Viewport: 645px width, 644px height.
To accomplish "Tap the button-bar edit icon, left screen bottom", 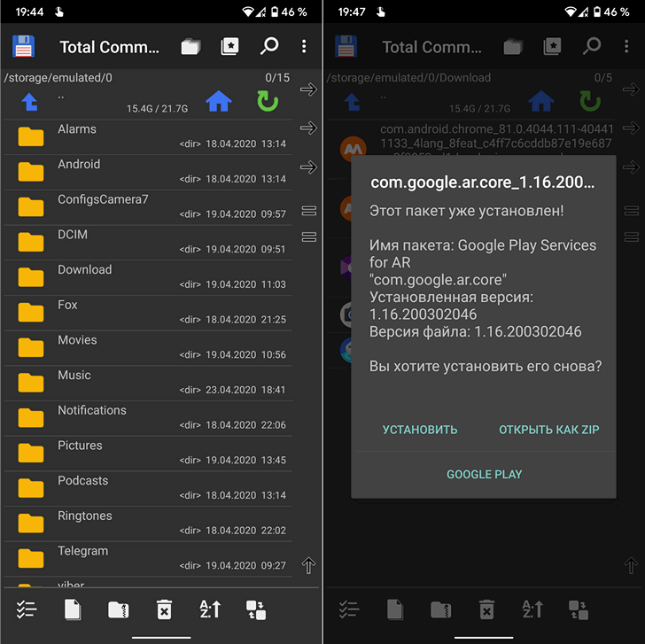I will (256, 609).
